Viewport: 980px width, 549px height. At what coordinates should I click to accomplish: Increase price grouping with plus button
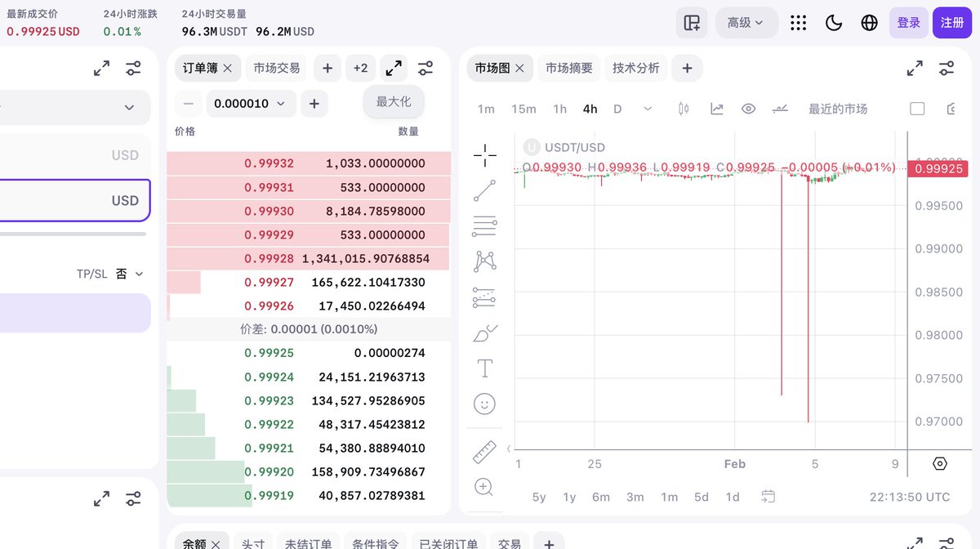[314, 104]
